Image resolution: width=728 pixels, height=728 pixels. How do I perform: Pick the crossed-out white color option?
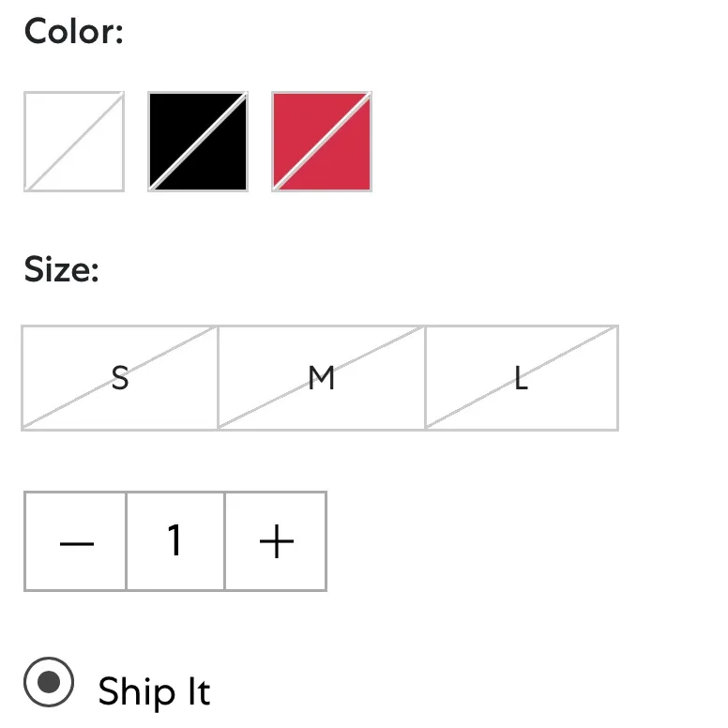pos(74,142)
